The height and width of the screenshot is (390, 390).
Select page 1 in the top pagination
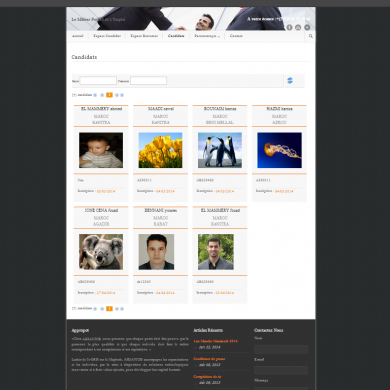(109, 95)
